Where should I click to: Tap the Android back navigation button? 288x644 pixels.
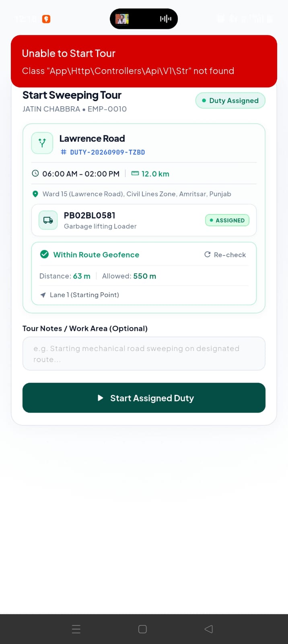coord(208,629)
